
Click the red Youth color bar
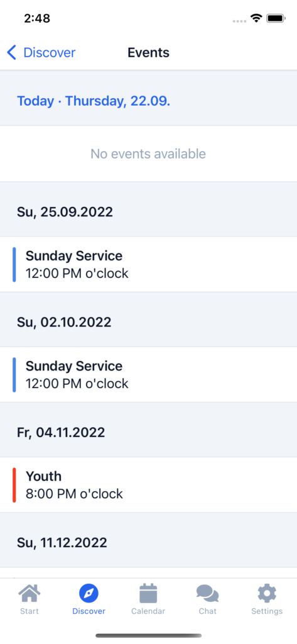coord(14,485)
